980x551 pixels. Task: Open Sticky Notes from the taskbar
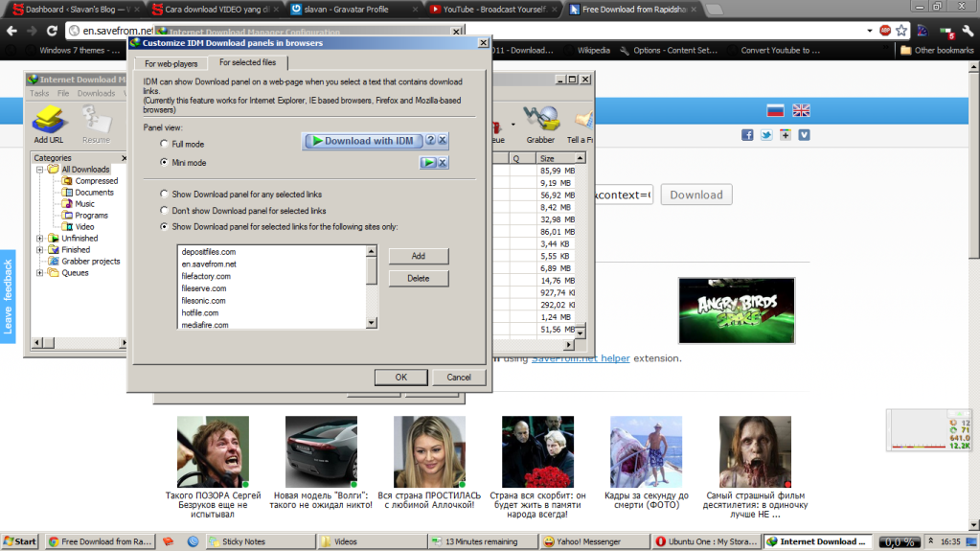pyautogui.click(x=261, y=541)
